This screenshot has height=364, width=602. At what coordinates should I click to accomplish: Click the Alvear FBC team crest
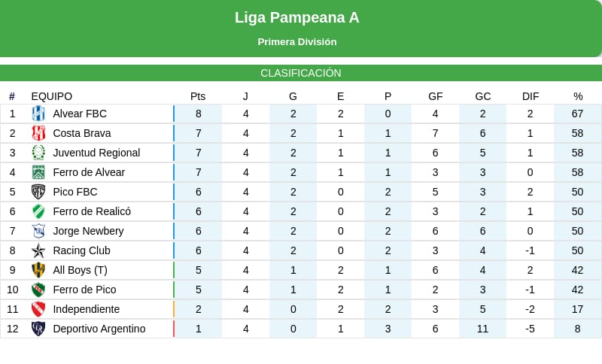point(38,114)
